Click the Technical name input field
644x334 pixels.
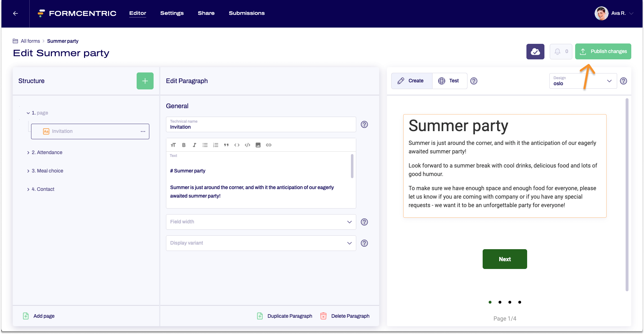(261, 124)
